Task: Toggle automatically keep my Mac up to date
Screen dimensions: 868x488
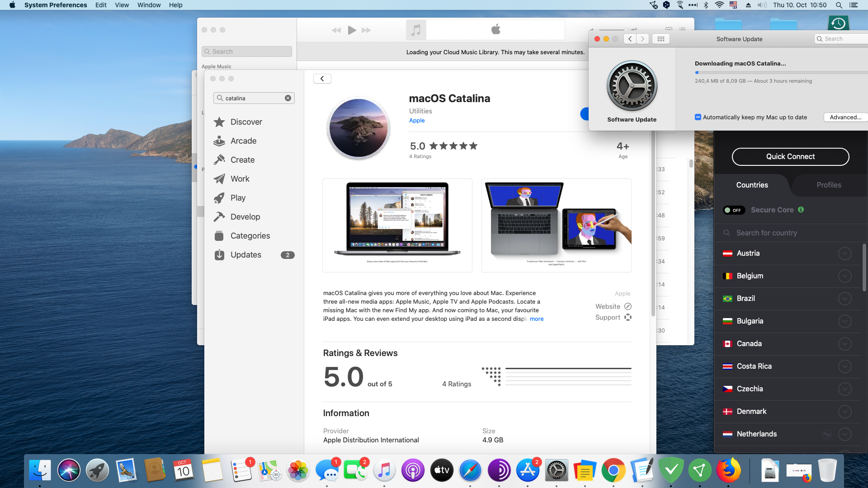Action: (x=698, y=117)
